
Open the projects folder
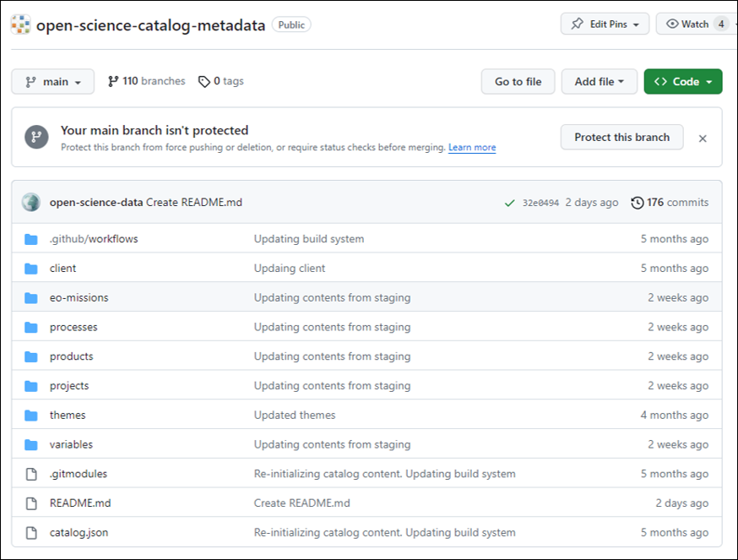pos(69,386)
